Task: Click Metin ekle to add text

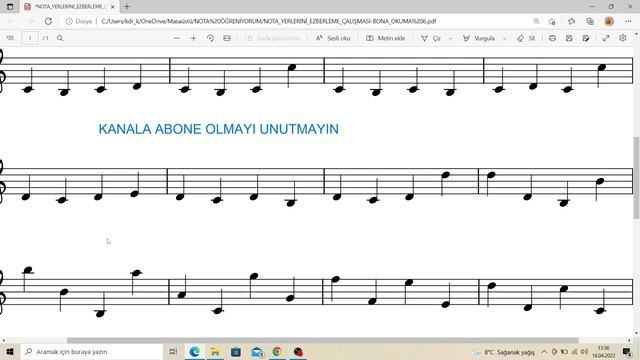Action: [x=386, y=38]
